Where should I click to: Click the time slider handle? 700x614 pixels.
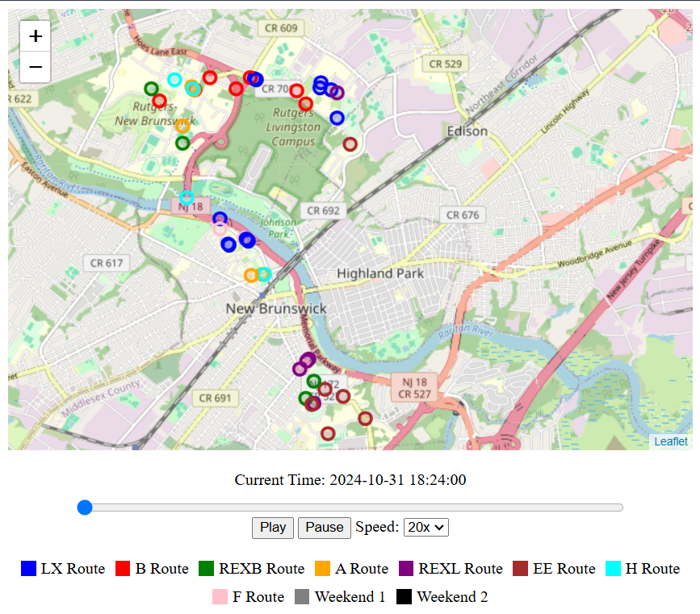(85, 507)
